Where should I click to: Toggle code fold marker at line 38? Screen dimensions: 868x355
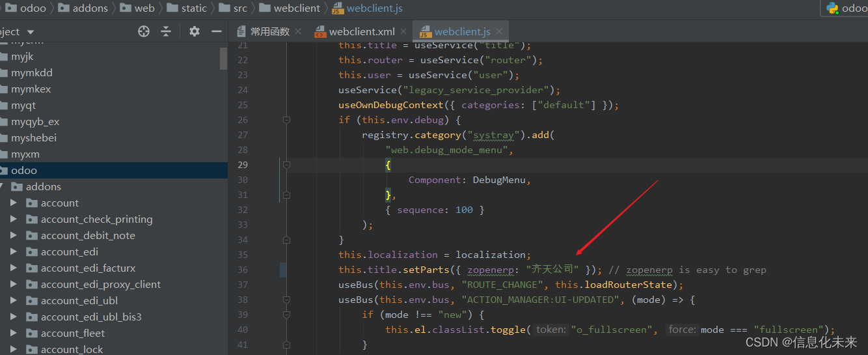pyautogui.click(x=286, y=300)
